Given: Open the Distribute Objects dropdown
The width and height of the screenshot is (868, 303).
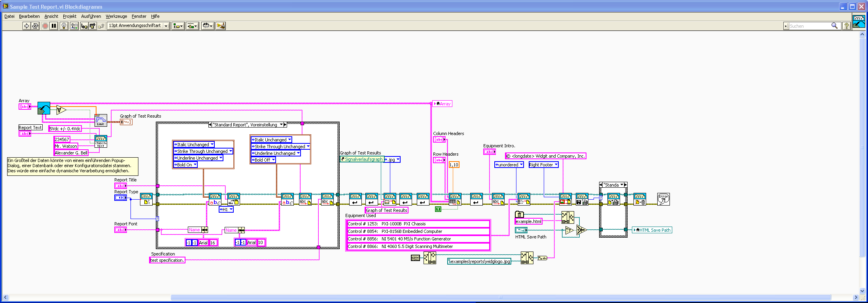Looking at the screenshot, I should click(x=193, y=26).
